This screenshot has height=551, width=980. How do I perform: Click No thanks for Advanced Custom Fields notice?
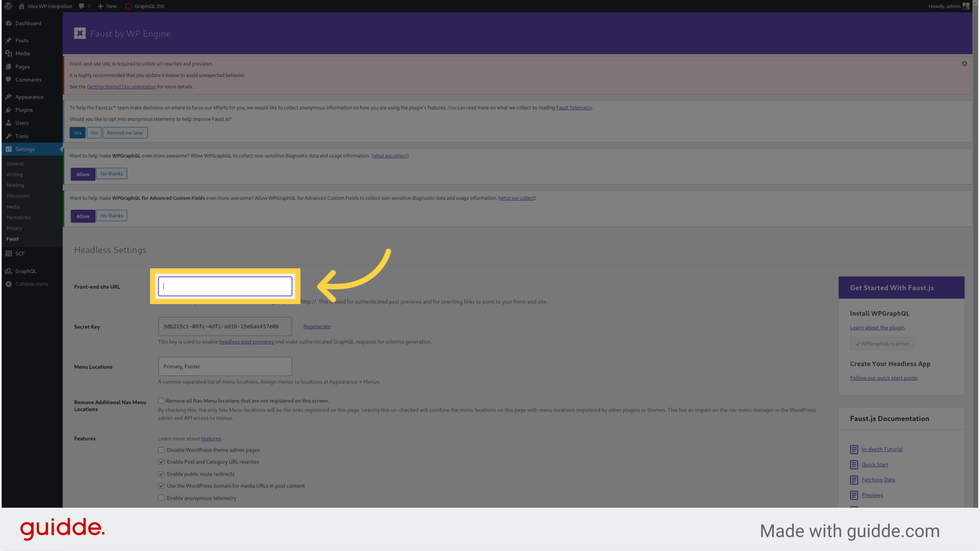(112, 216)
